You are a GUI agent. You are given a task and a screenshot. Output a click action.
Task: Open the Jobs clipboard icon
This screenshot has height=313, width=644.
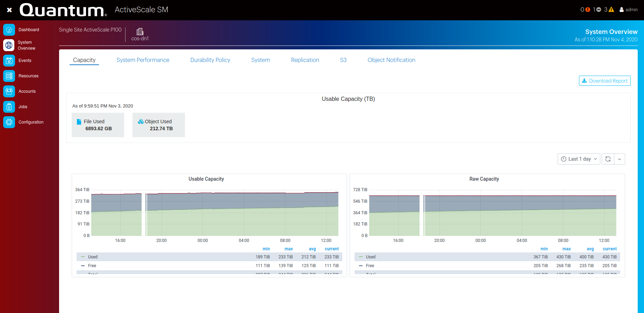click(x=9, y=107)
